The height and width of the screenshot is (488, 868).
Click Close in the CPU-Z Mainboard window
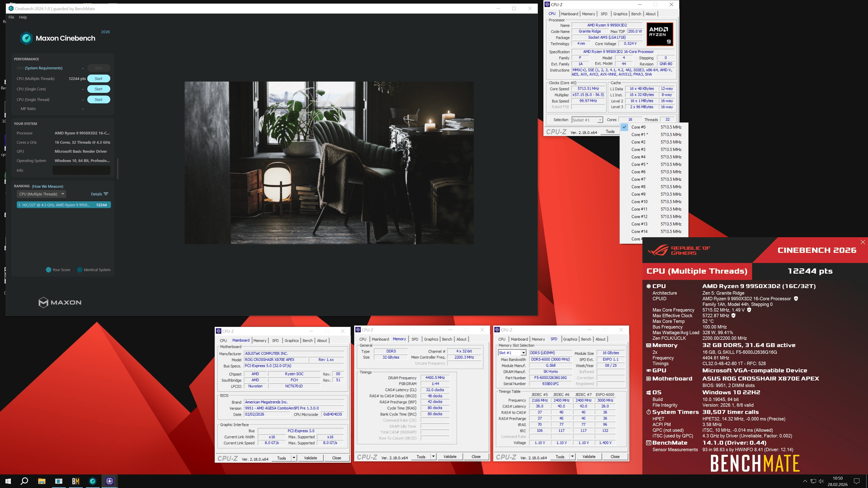click(337, 458)
